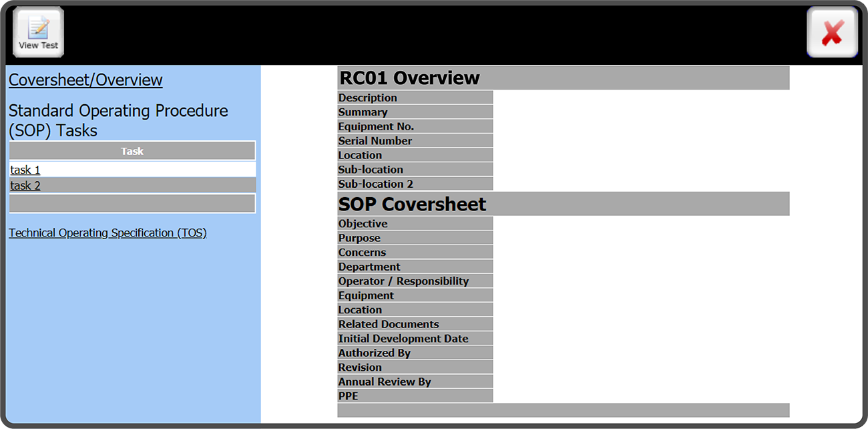Image resolution: width=868 pixels, height=429 pixels.
Task: Click the Serial Number row label
Action: click(x=375, y=141)
